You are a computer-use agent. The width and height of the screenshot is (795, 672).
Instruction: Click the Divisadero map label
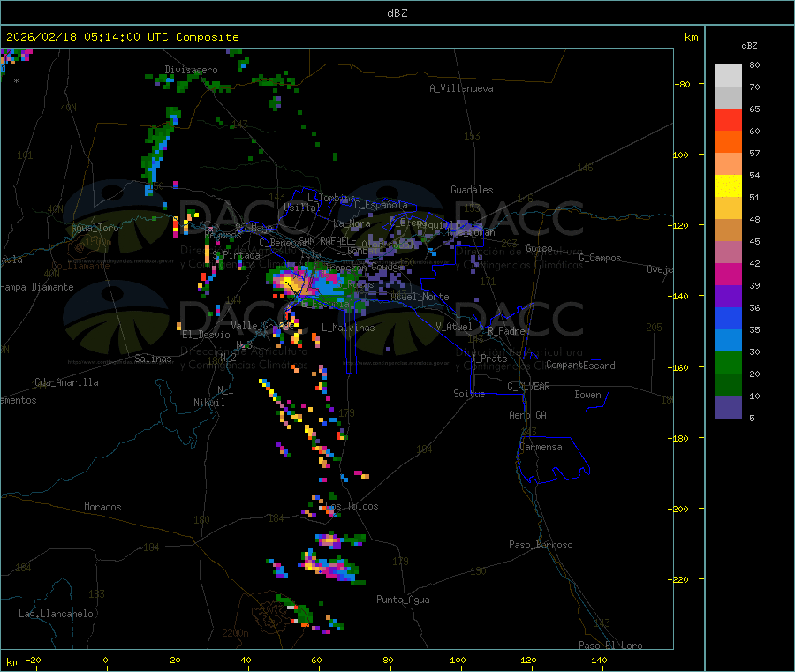[x=191, y=70]
